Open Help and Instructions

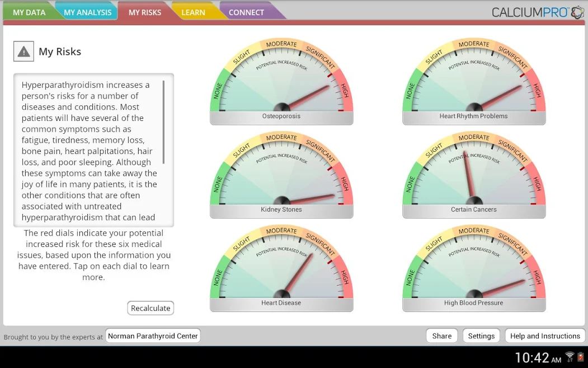(x=545, y=336)
